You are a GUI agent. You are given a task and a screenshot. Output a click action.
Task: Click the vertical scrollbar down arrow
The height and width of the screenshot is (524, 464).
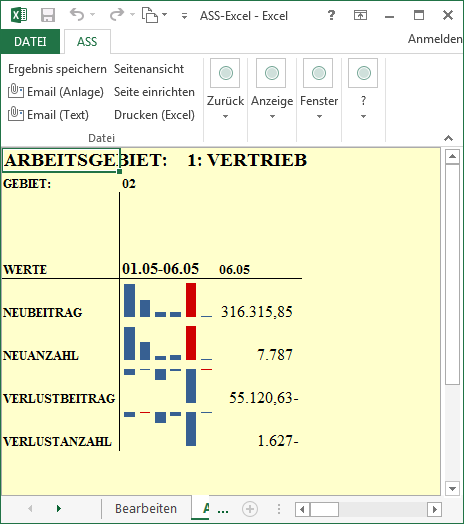452,489
